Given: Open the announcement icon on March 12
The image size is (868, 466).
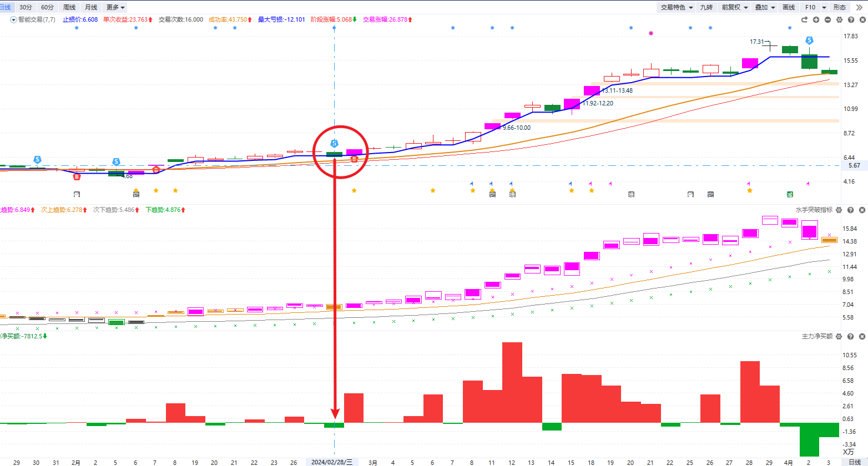Looking at the screenshot, I should tap(512, 194).
